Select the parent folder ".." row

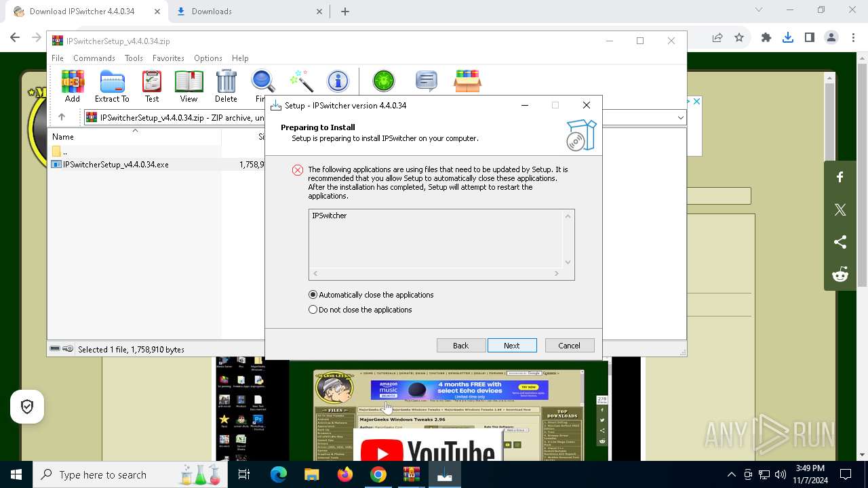(x=157, y=151)
